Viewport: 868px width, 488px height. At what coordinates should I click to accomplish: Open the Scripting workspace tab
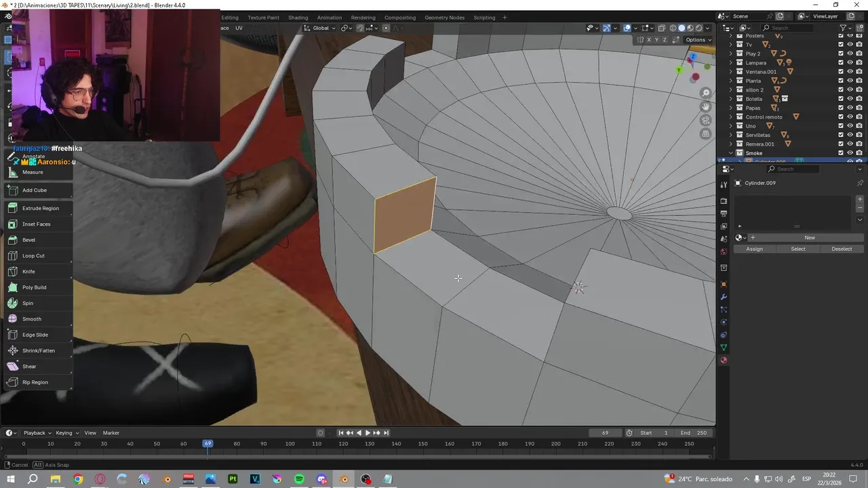click(x=484, y=18)
